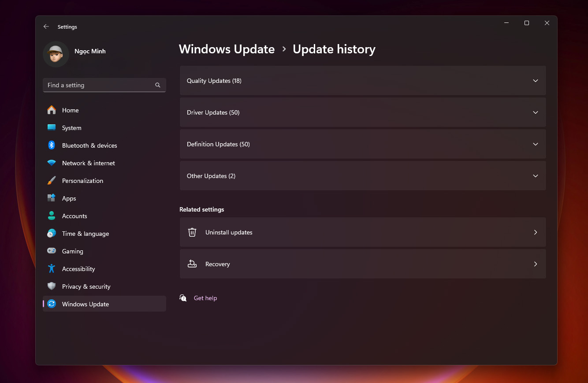Expand Driver Updates (50) chevron
588x383 pixels.
[536, 112]
